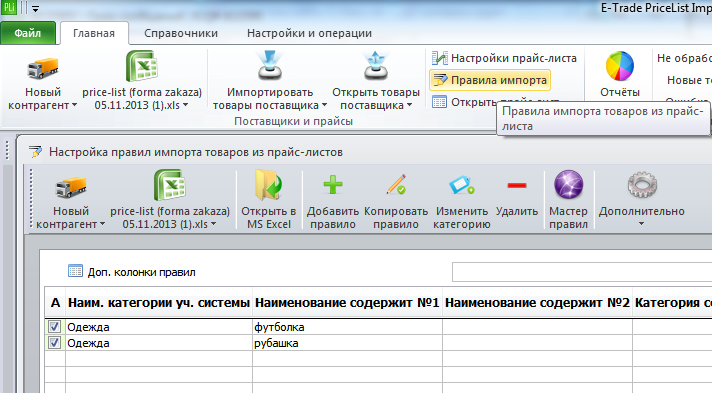Select the Одежда cell in футболка row
This screenshot has width=712, height=393.
[159, 327]
